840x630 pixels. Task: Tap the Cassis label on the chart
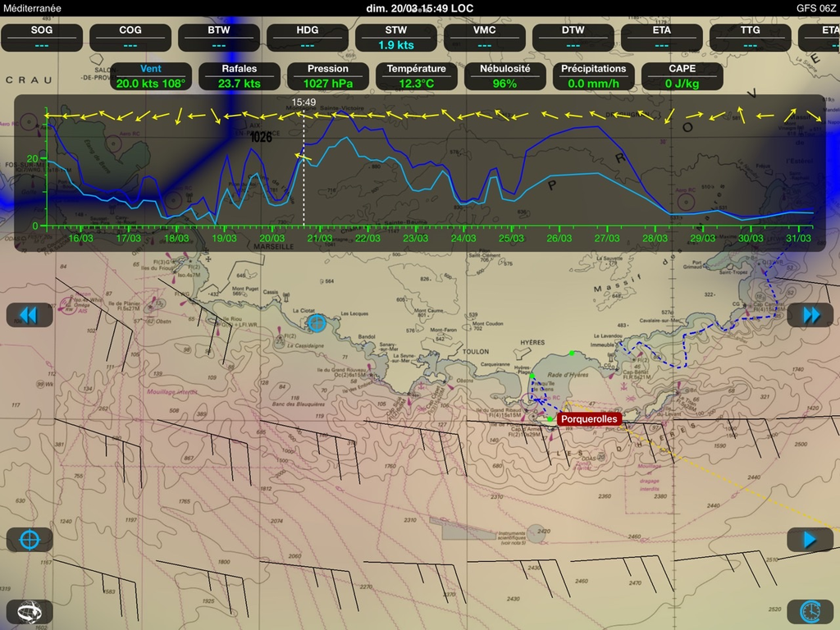click(x=271, y=293)
